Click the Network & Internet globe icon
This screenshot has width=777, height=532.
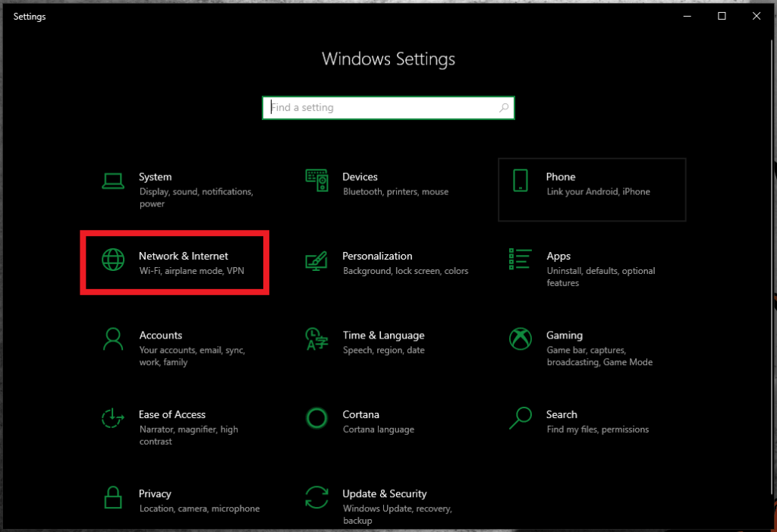[x=113, y=260]
